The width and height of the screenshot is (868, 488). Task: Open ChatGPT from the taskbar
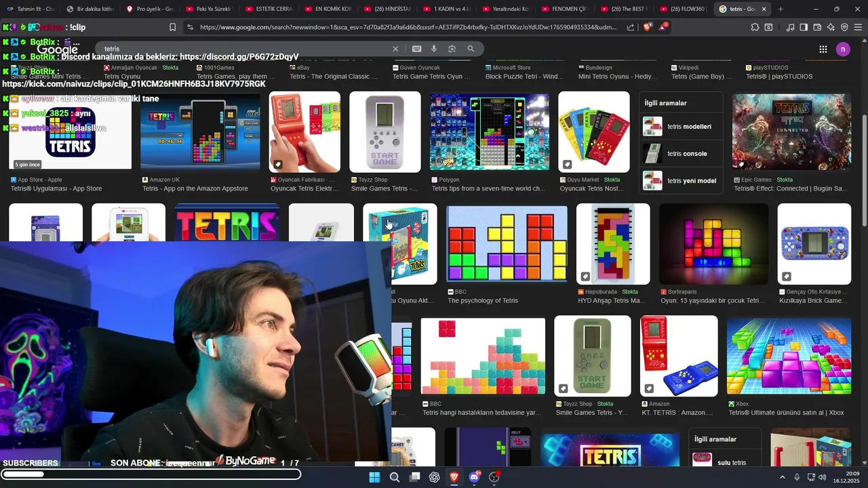click(435, 477)
